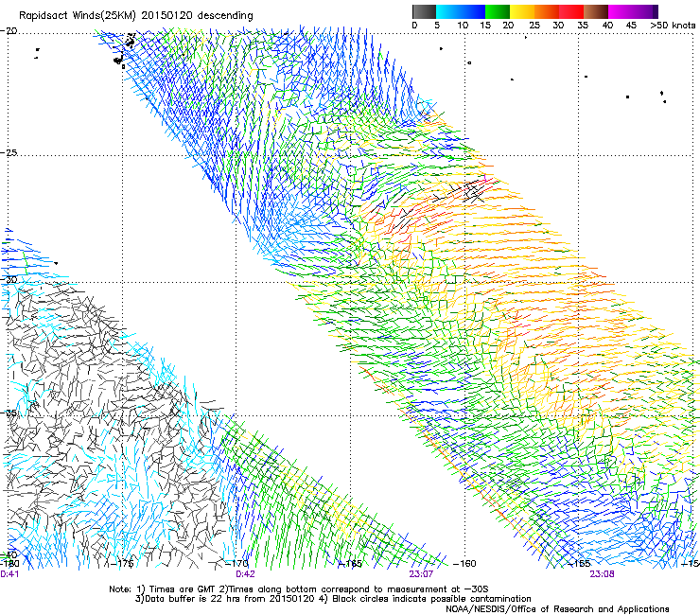Image resolution: width=700 pixels, height=615 pixels.
Task: Click the legend value 30
Action: [x=558, y=26]
